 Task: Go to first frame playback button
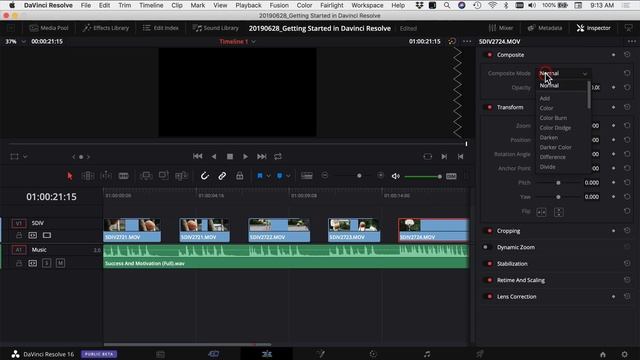198,156
